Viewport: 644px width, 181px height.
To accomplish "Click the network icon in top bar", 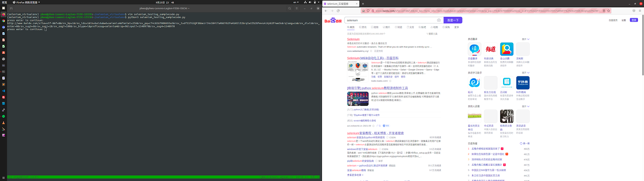I will point(305,2).
